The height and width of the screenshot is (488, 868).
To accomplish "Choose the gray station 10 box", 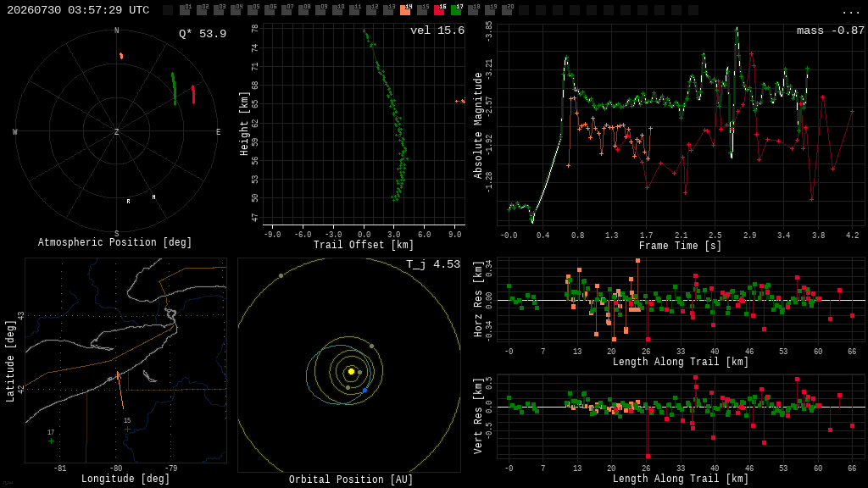I will coord(337,9).
